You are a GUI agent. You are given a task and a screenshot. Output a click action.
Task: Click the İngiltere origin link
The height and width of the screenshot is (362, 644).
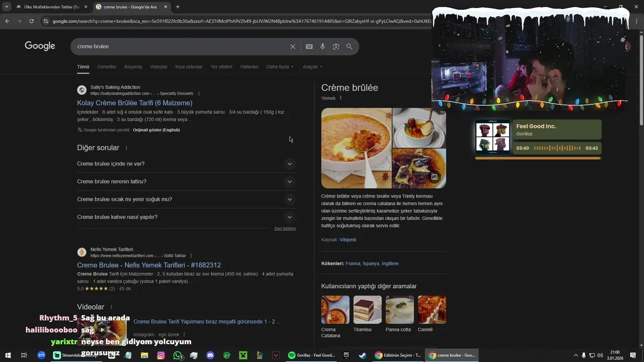pyautogui.click(x=390, y=263)
